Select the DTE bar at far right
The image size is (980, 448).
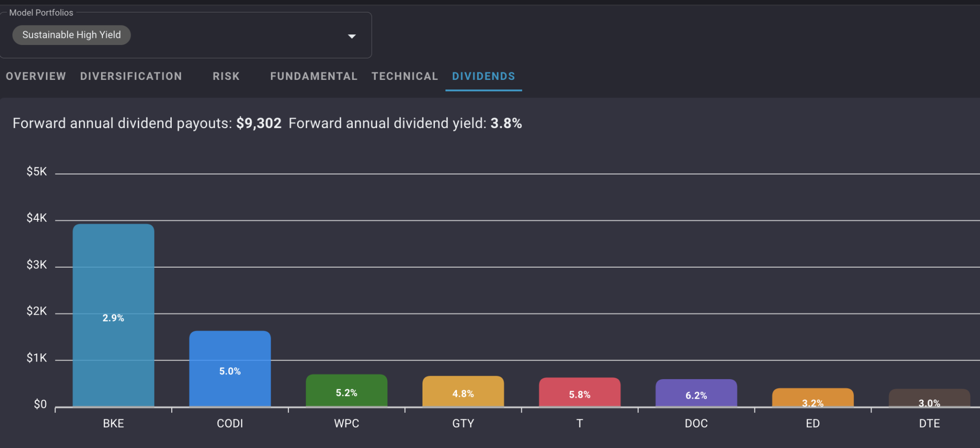[929, 400]
